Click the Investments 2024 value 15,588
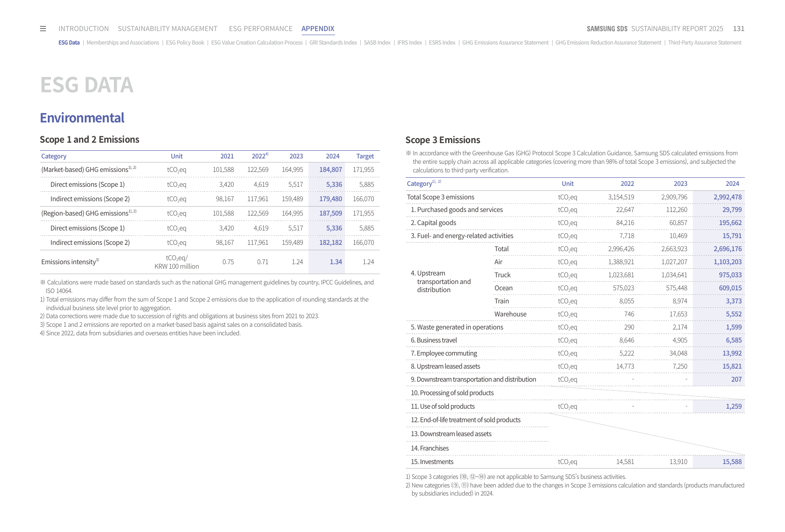 tap(732, 462)
